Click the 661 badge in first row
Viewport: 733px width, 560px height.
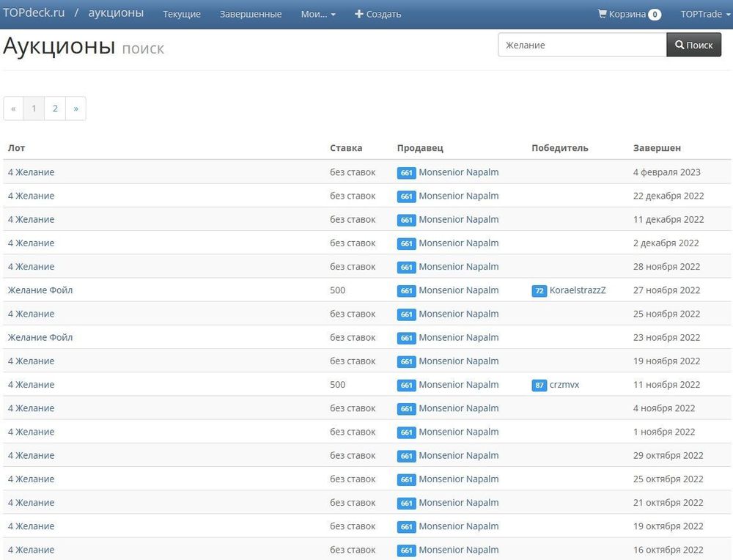tap(406, 173)
